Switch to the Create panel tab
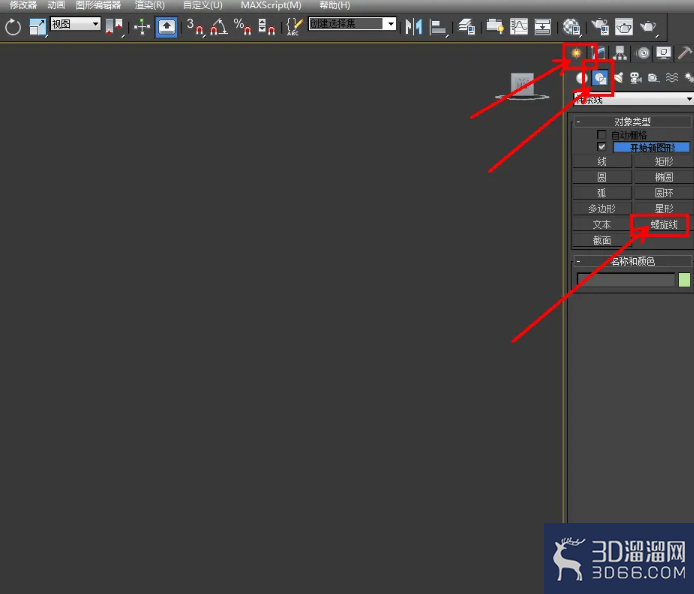Viewport: 694px width, 594px height. [576, 53]
